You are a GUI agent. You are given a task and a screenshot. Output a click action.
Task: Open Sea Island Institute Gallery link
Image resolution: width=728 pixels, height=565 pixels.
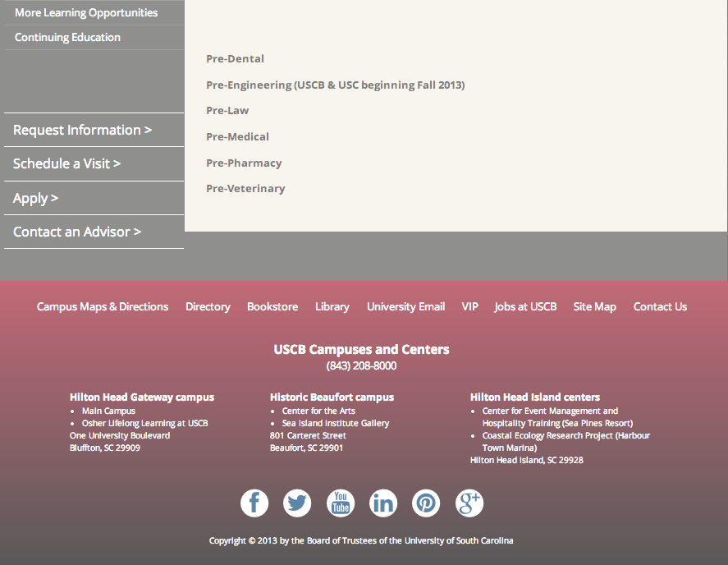tap(336, 423)
